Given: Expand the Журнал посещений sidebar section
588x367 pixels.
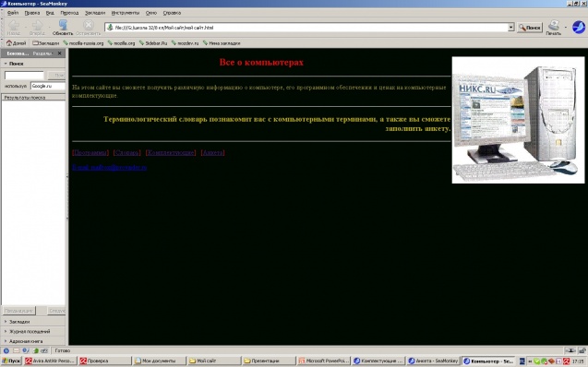Looking at the screenshot, I should [x=30, y=331].
